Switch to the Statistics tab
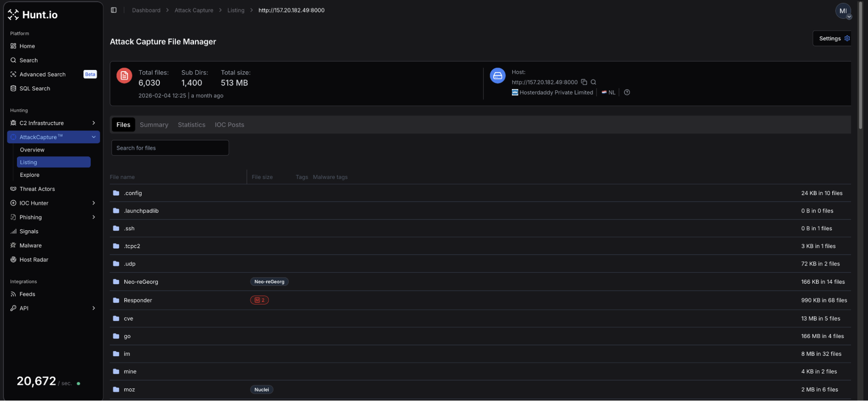868x401 pixels. (191, 125)
